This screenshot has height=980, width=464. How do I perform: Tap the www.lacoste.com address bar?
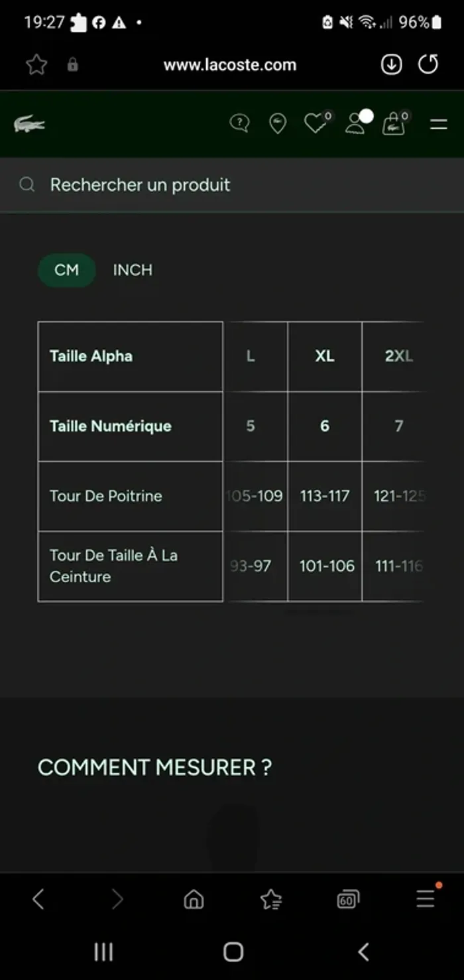coord(230,65)
